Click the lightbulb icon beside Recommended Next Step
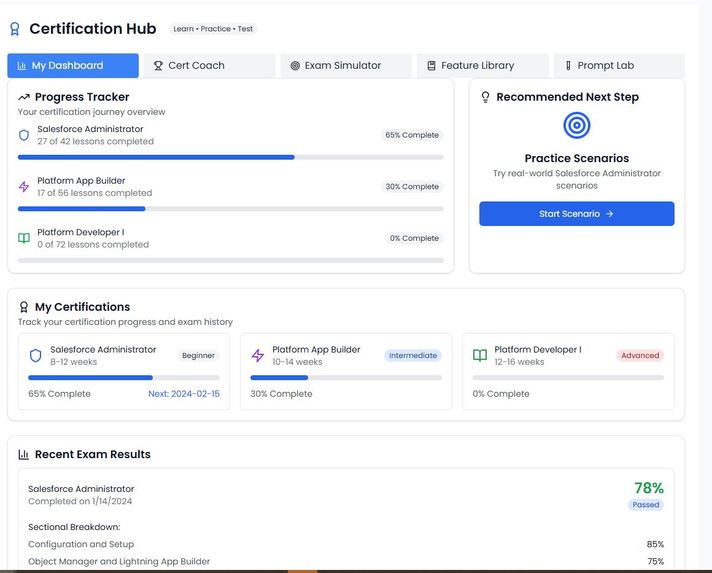The image size is (712, 573). 485,97
